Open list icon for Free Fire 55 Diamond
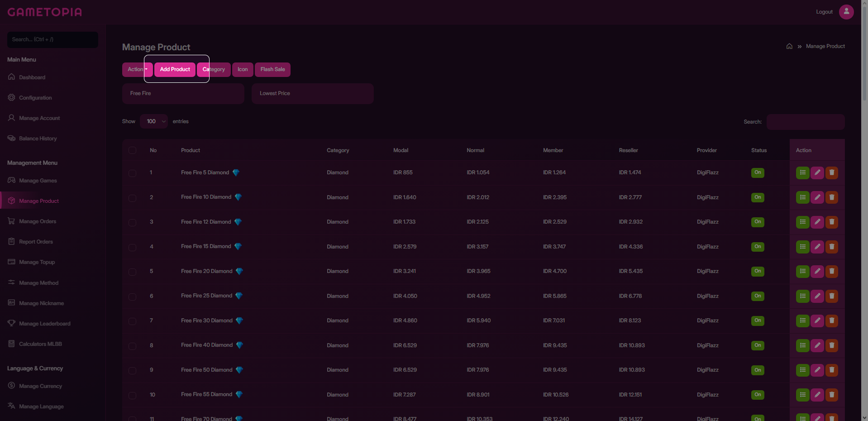This screenshot has width=868, height=421. [x=802, y=395]
